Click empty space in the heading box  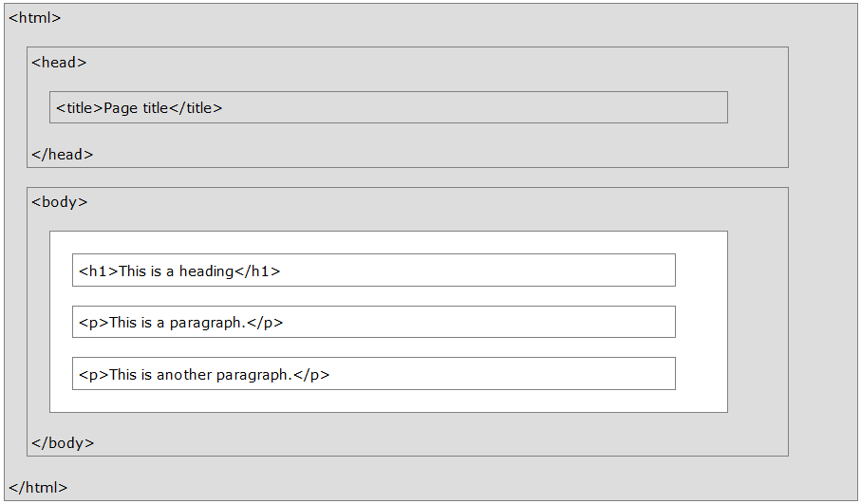tap(475, 271)
